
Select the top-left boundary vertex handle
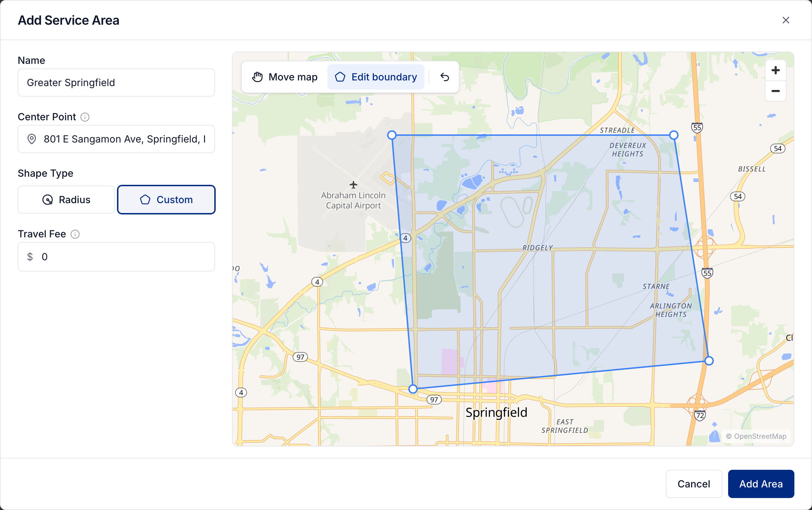[x=392, y=135]
